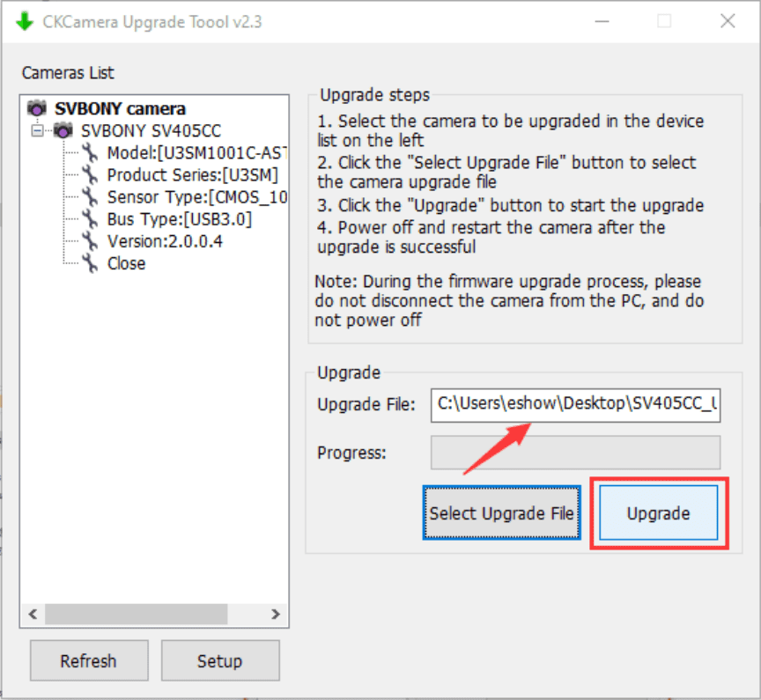Select the Version:2.0.0.4 tree entry

164,241
